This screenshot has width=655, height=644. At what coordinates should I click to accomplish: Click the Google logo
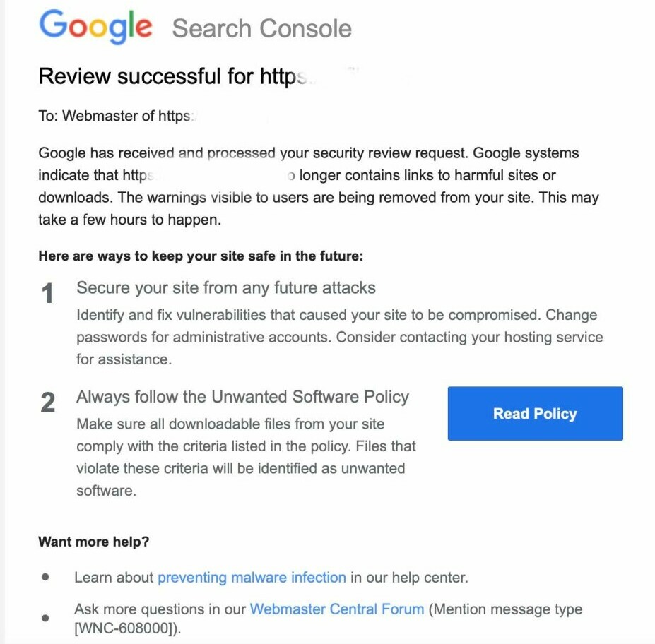[x=95, y=27]
